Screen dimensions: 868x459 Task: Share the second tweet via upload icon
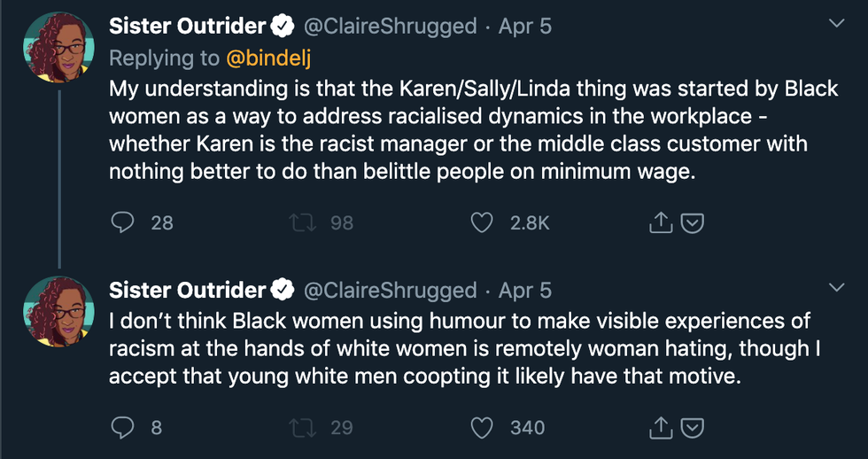(x=661, y=428)
